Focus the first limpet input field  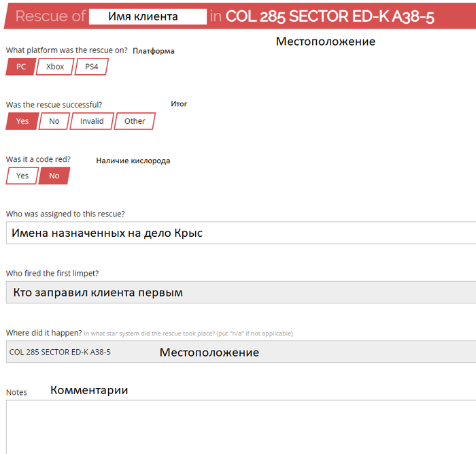pyautogui.click(x=238, y=293)
